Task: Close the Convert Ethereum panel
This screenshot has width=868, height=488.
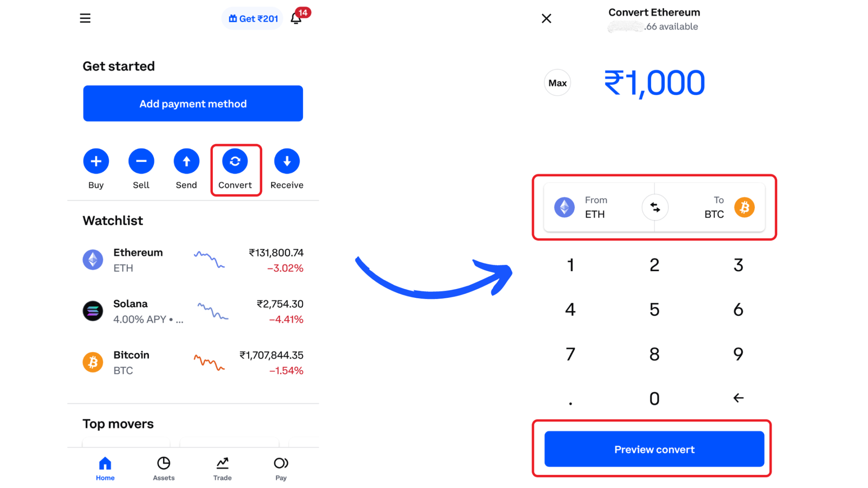Action: click(x=547, y=18)
